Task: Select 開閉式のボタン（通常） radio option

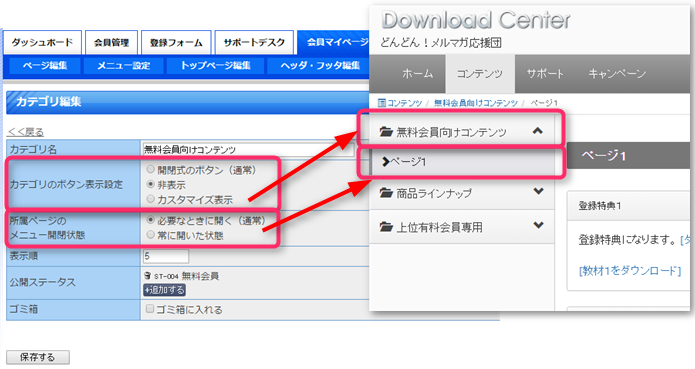Action: pos(151,169)
